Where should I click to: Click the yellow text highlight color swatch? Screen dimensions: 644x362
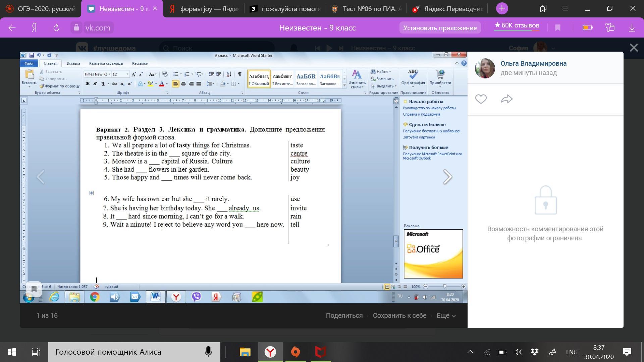click(150, 84)
